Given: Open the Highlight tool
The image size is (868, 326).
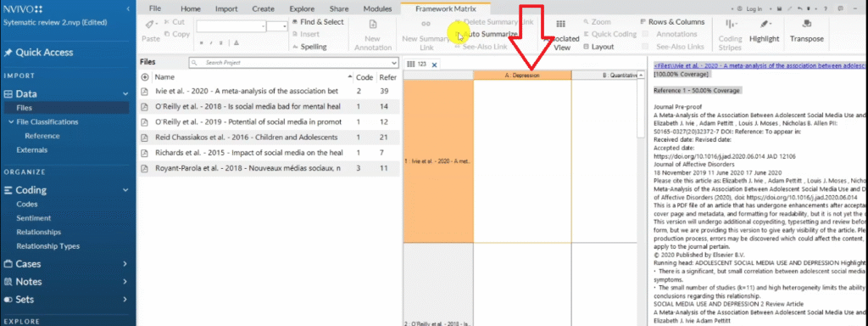Looking at the screenshot, I should tap(764, 24).
